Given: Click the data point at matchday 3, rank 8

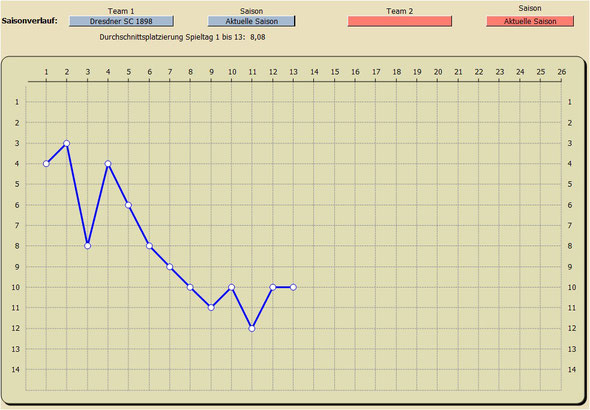Looking at the screenshot, I should (x=87, y=246).
